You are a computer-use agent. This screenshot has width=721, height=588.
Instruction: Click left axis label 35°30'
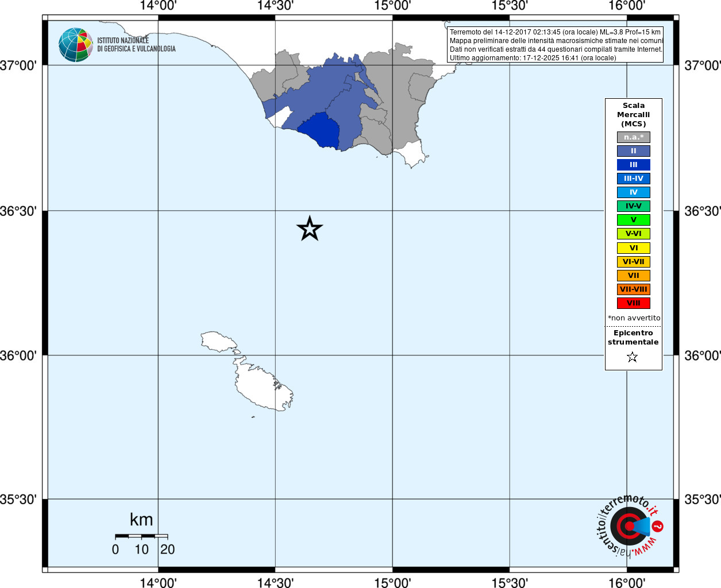click(18, 500)
